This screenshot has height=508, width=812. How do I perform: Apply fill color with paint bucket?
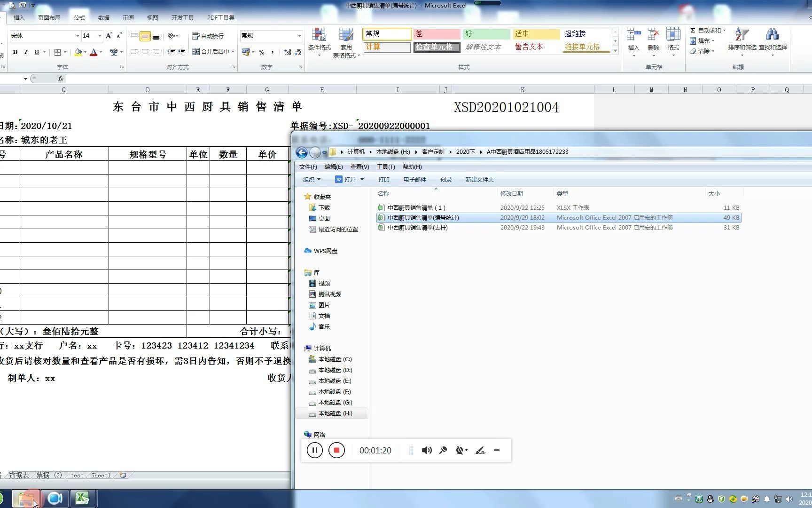click(x=78, y=52)
